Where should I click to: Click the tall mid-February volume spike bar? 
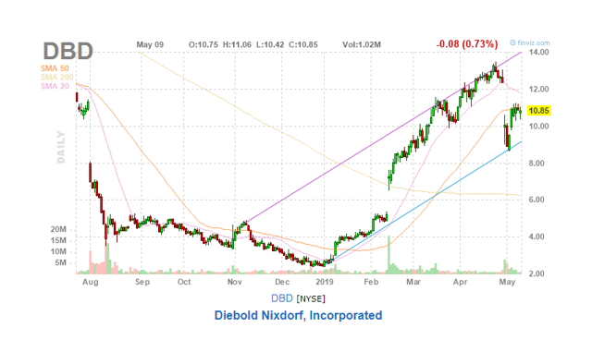[x=388, y=255]
